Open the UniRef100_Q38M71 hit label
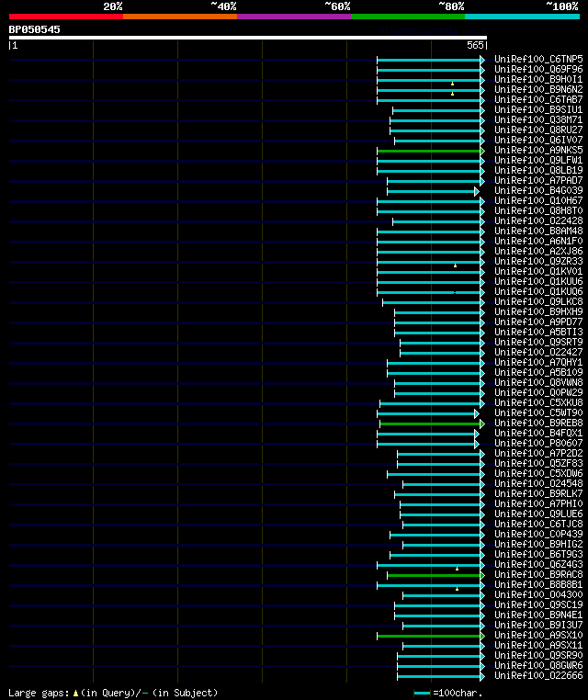 [x=538, y=119]
